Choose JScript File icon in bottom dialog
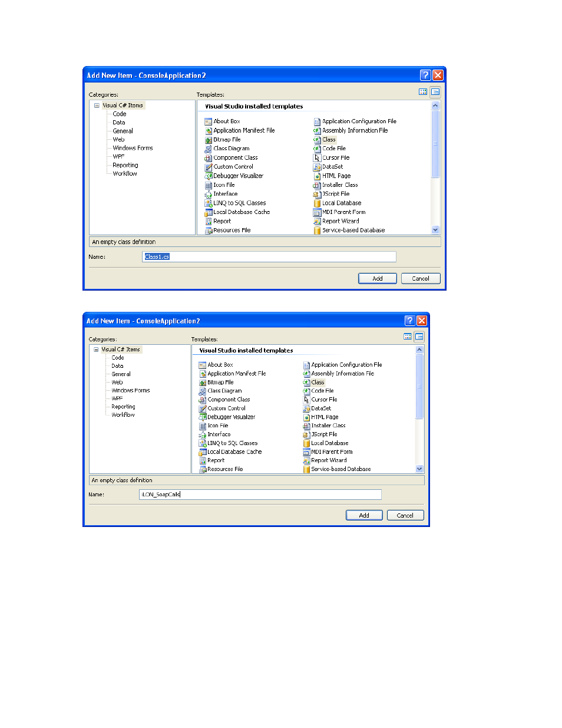Image resolution: width=562 pixels, height=728 pixels. pos(306,434)
